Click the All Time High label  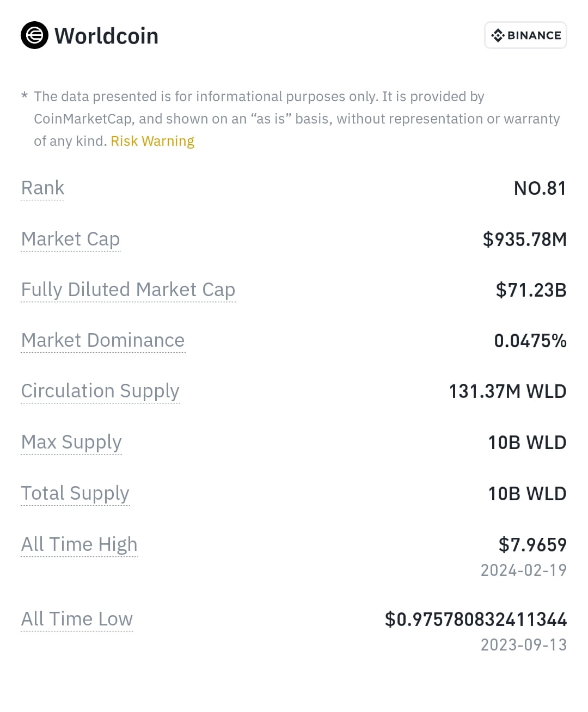coord(79,544)
